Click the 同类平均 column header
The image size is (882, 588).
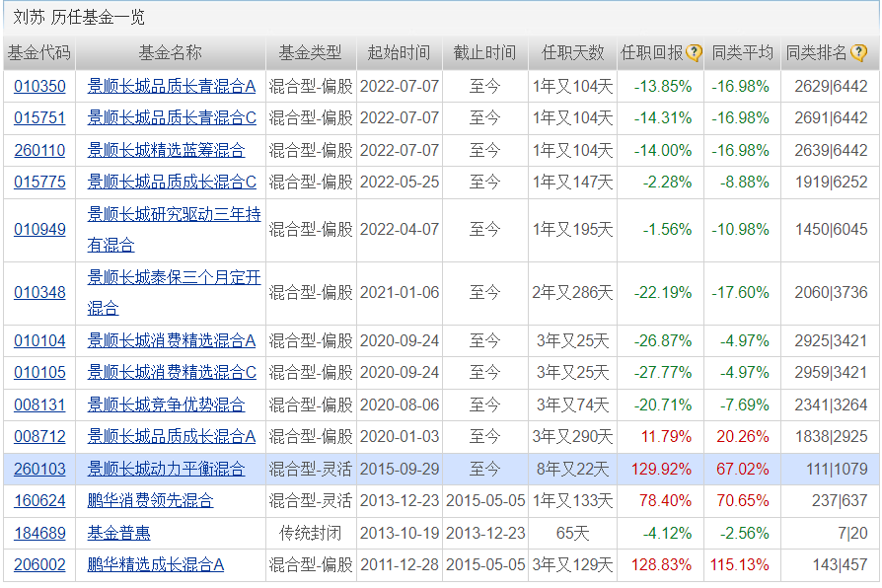[x=743, y=53]
